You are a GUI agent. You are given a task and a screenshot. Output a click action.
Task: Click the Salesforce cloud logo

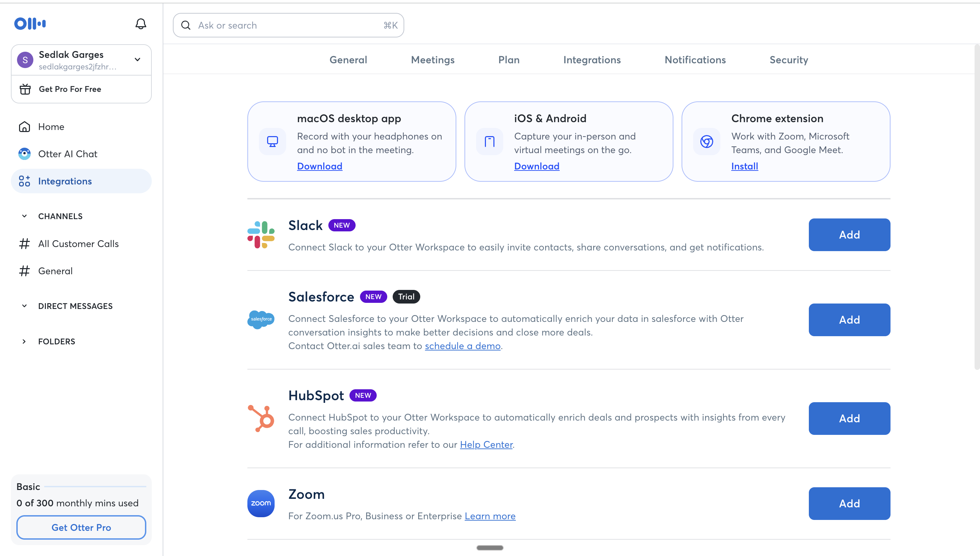(x=261, y=319)
